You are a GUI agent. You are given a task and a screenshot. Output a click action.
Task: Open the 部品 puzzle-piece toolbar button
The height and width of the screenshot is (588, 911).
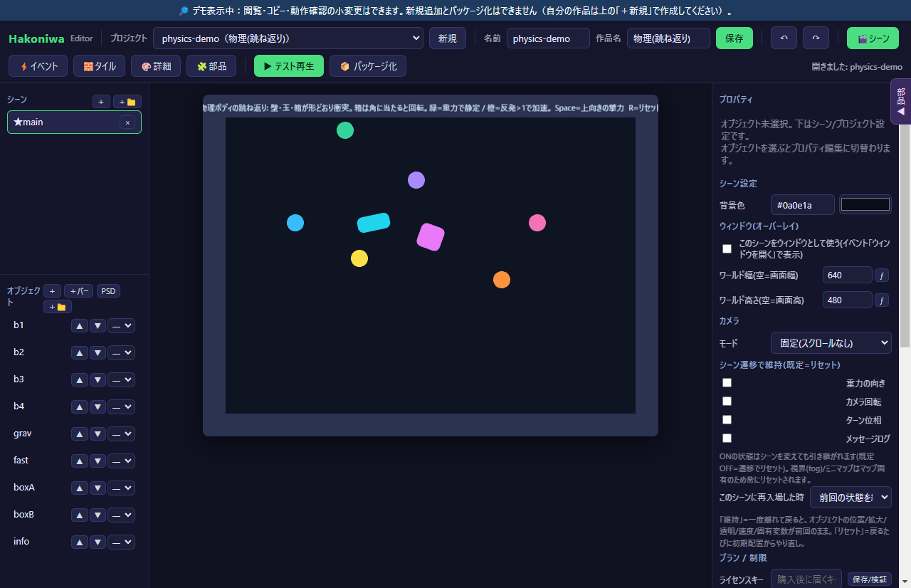point(211,66)
